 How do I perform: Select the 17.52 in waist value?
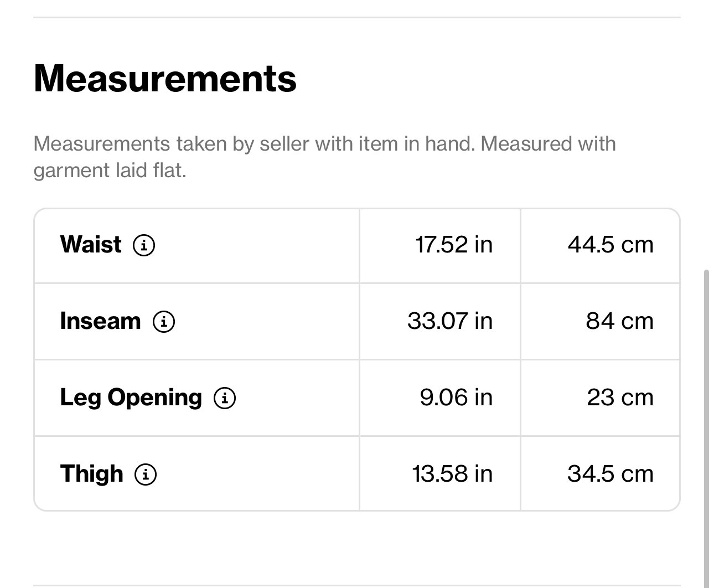pos(454,245)
